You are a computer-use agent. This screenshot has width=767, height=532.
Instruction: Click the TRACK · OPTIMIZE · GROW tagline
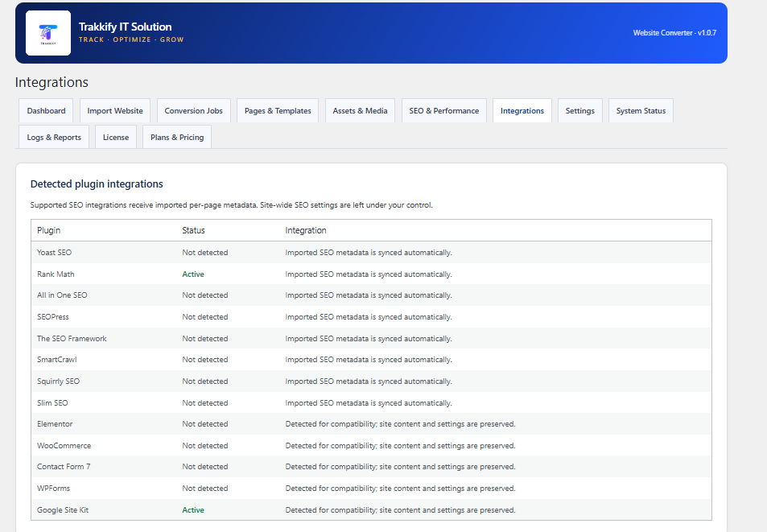click(x=131, y=39)
